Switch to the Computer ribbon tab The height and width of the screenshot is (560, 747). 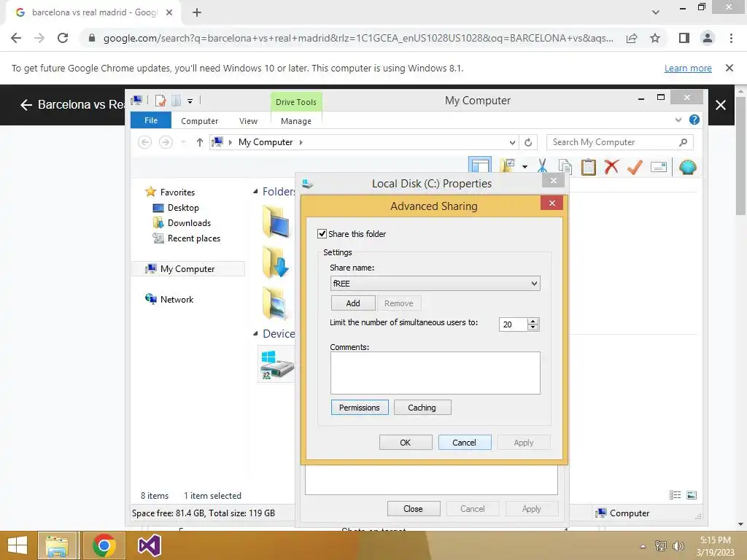199,121
